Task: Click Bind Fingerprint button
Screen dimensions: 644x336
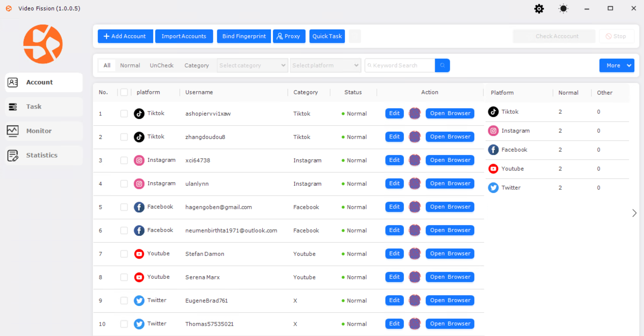Action: point(244,36)
